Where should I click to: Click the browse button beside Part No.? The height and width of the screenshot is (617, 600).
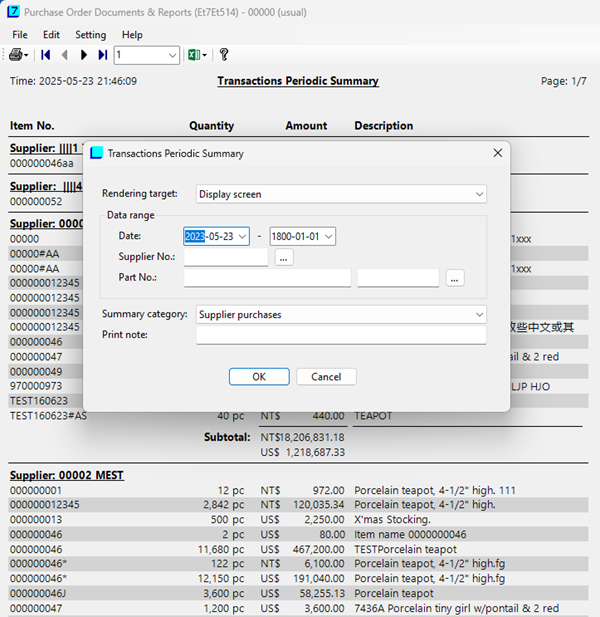[455, 278]
